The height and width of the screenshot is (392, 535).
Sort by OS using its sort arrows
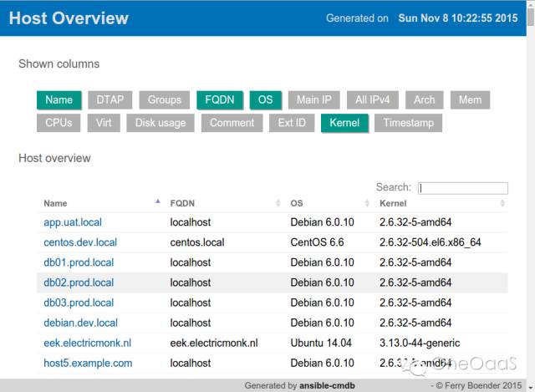click(x=367, y=203)
